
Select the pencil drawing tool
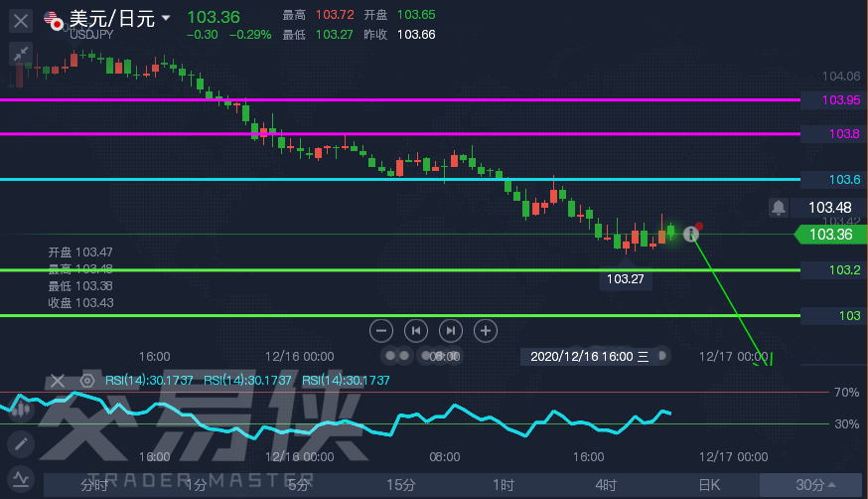pos(21,444)
